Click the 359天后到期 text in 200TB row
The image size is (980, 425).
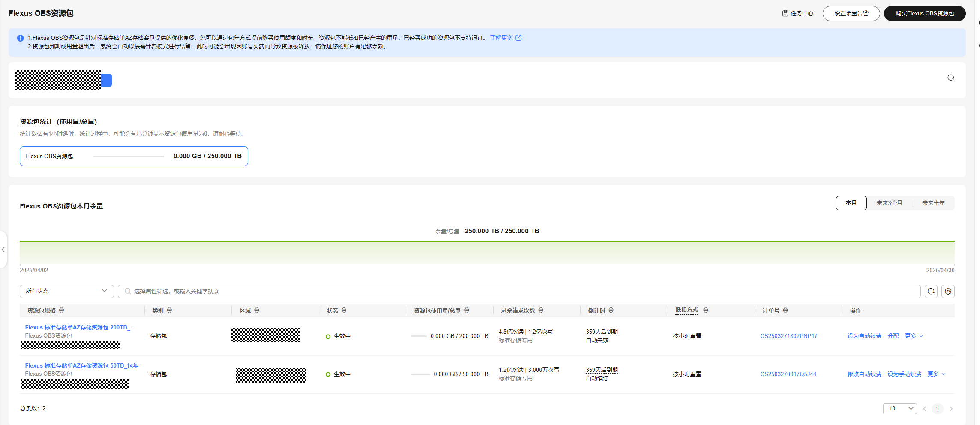(602, 332)
